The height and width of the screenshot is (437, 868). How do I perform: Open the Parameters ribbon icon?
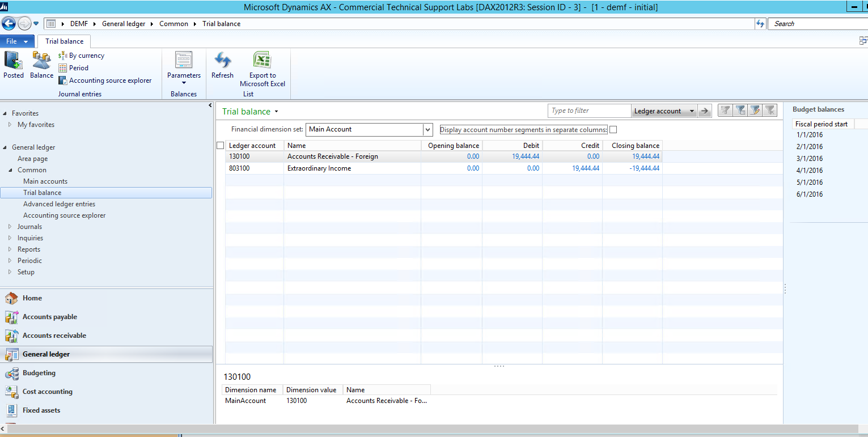(184, 61)
